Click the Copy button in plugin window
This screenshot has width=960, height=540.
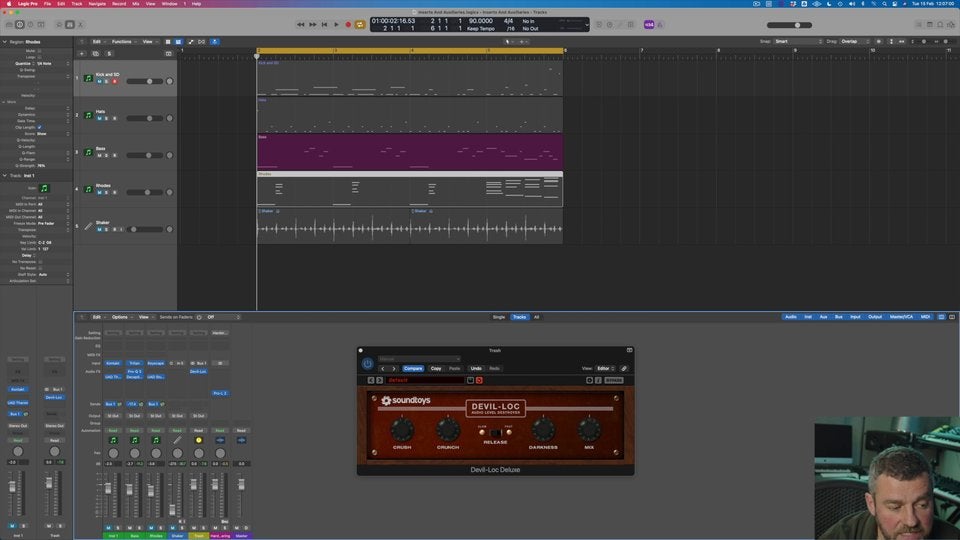pyautogui.click(x=435, y=368)
